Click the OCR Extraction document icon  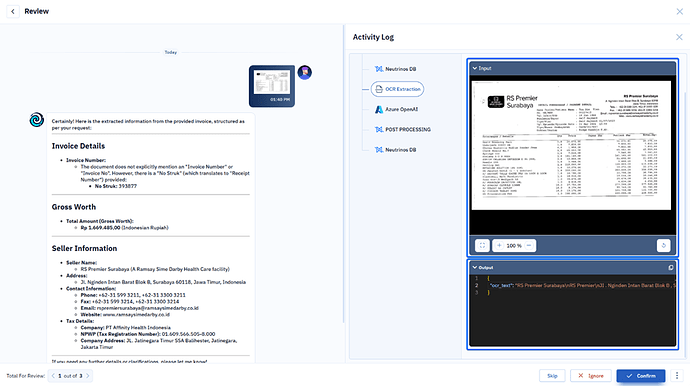[x=379, y=89]
